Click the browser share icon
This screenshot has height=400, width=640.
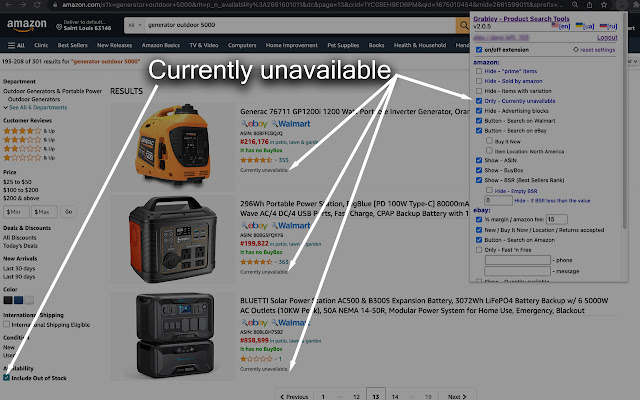589,5
